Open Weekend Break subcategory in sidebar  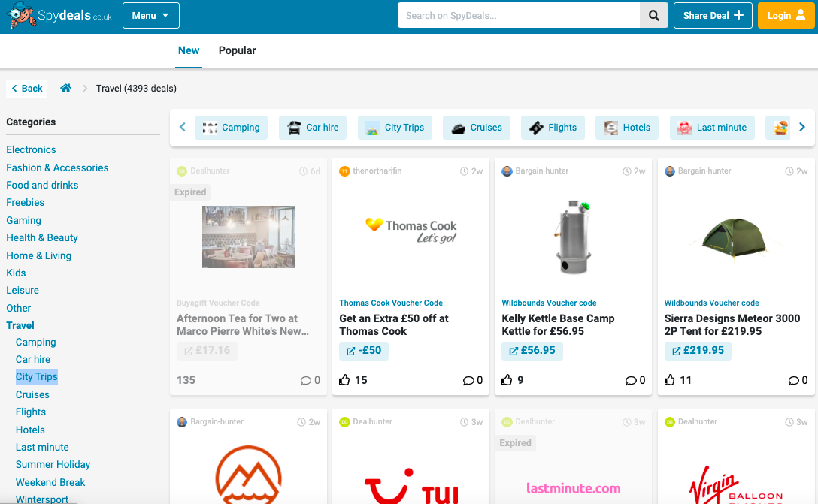(x=50, y=483)
